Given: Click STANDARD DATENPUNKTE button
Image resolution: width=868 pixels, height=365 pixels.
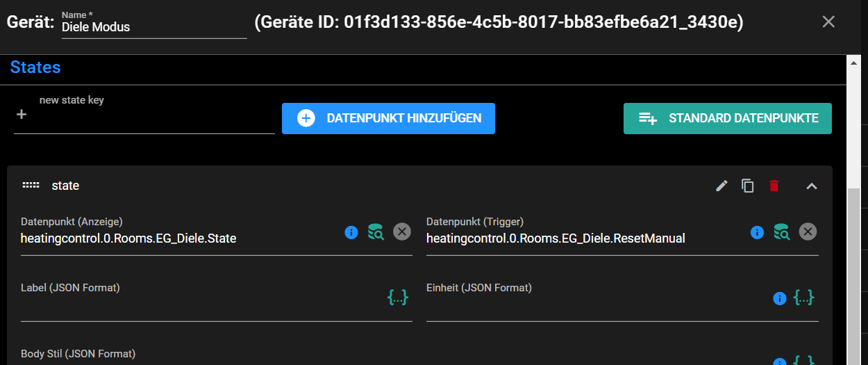Looking at the screenshot, I should (x=728, y=118).
